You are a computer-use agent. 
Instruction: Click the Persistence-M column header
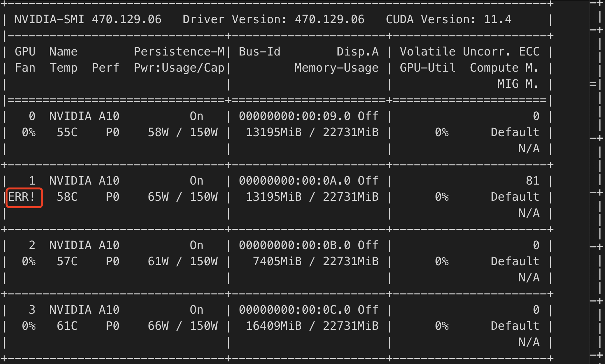coord(179,52)
